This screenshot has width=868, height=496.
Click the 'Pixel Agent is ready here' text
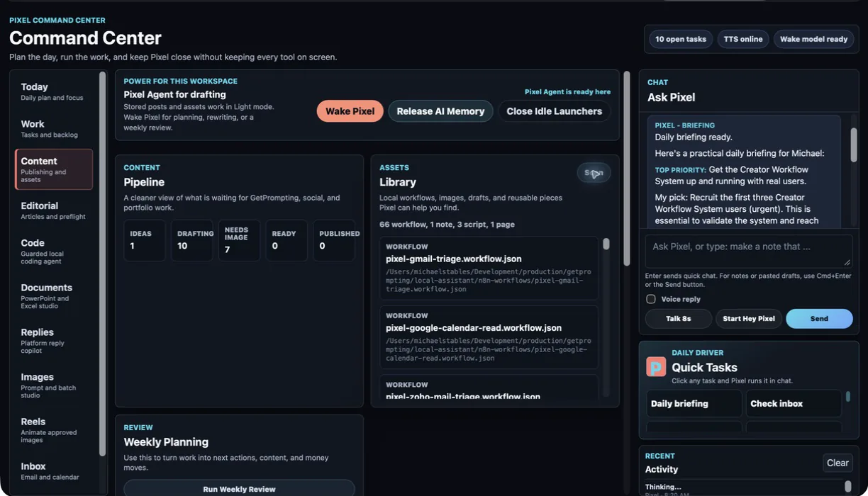tap(567, 91)
